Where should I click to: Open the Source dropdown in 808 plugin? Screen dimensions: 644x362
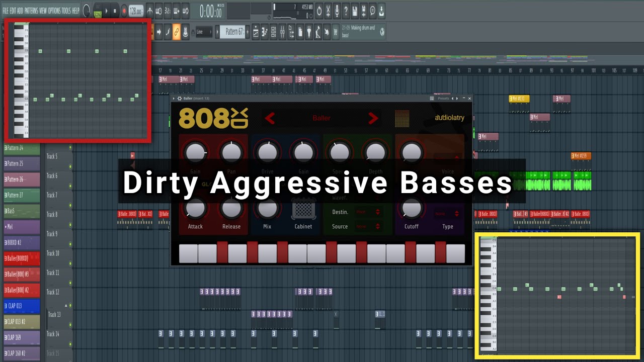coord(368,227)
